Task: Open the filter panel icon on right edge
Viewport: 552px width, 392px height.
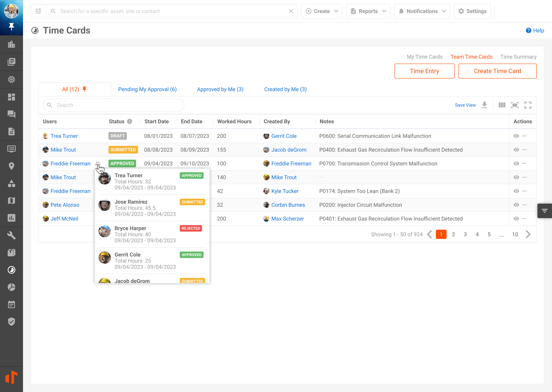Action: (544, 211)
